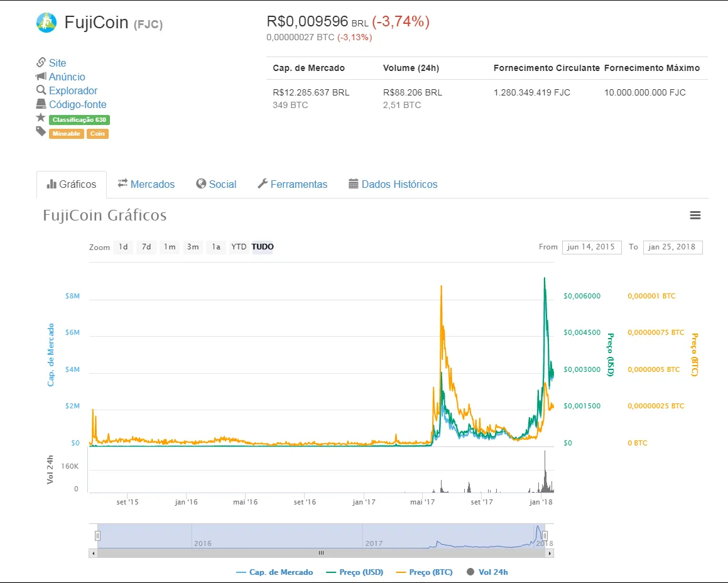Click the drive icon beside Código-fonte
The image size is (728, 583).
tap(41, 104)
